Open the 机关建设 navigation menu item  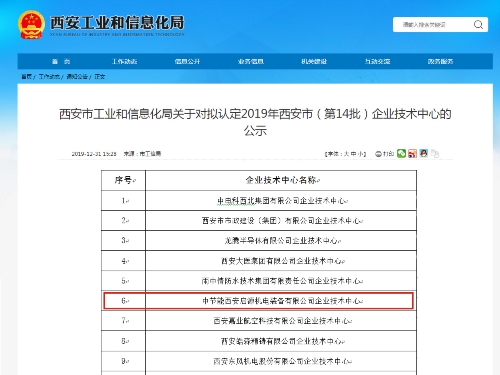point(314,61)
